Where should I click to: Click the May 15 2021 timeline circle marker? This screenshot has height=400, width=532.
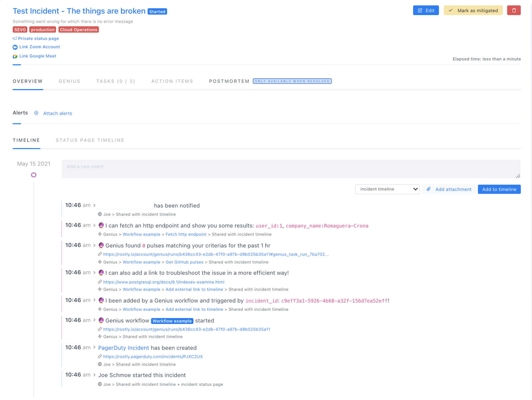coord(34,175)
